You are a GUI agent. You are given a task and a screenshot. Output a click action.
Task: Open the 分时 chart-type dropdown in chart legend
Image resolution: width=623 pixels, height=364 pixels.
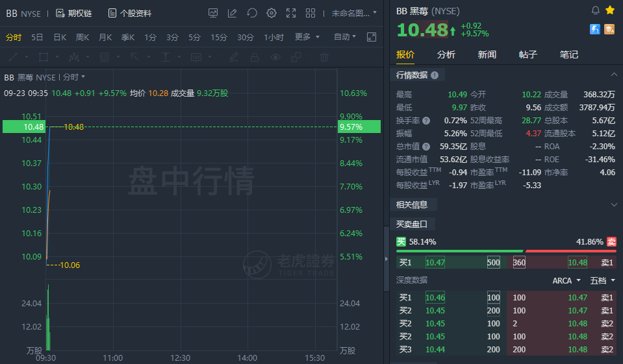pyautogui.click(x=74, y=77)
